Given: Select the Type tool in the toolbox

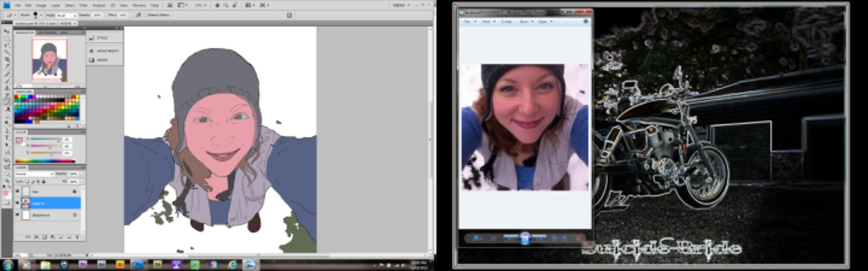Looking at the screenshot, I should coord(7,137).
